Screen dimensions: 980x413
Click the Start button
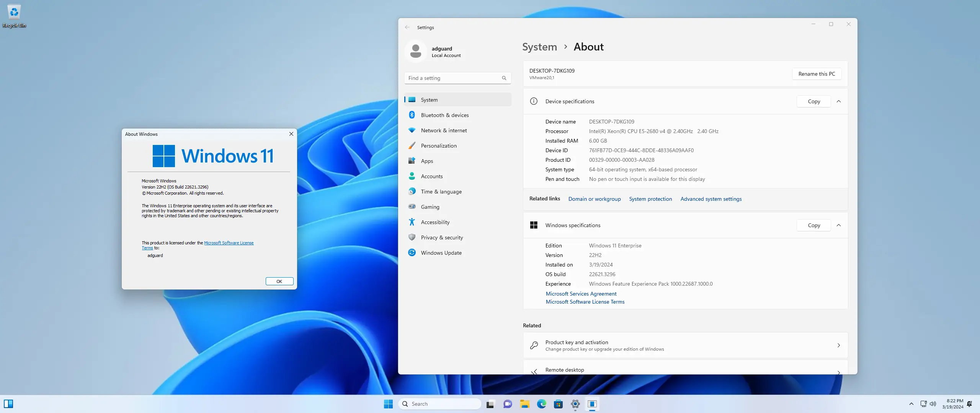388,404
